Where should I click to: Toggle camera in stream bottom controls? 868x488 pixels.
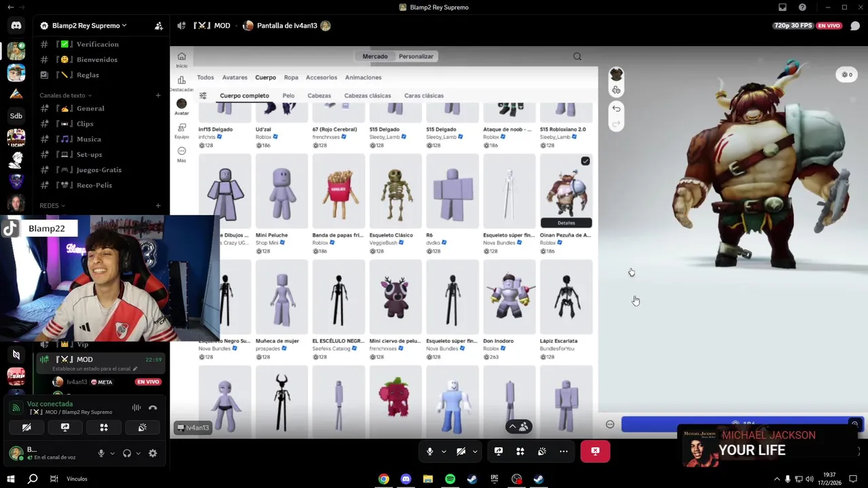coord(461,451)
